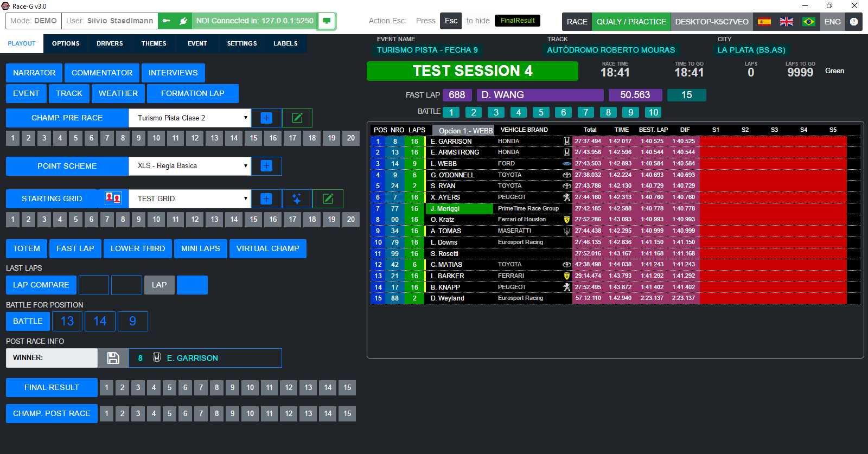Screen dimensions: 868x454
Task: Switch to QUALY / PRACTICE mode
Action: 631,22
